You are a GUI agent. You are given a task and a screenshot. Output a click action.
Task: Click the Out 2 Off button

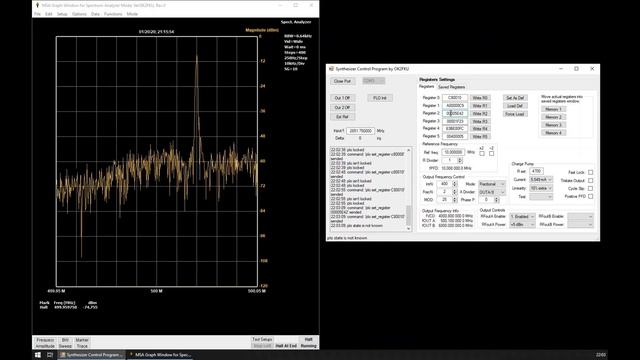tap(342, 107)
